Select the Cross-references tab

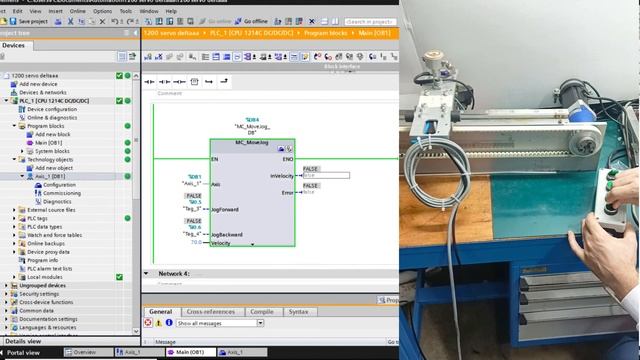point(211,312)
